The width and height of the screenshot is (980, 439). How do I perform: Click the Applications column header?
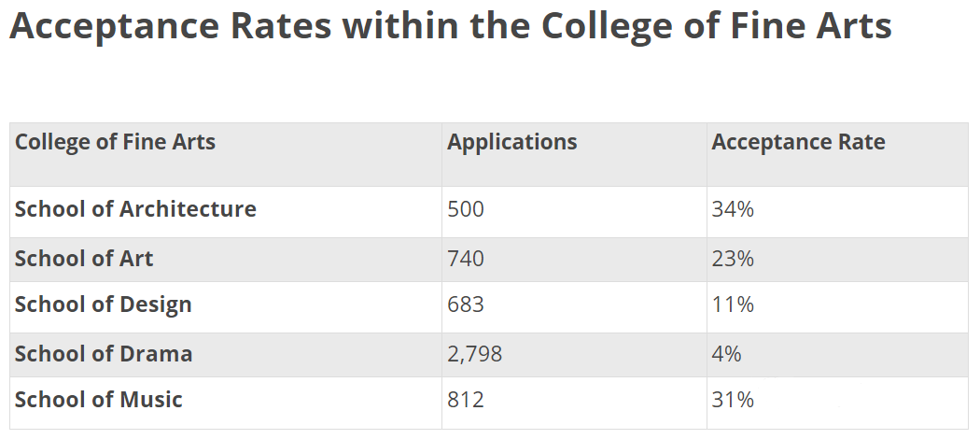coord(511,143)
